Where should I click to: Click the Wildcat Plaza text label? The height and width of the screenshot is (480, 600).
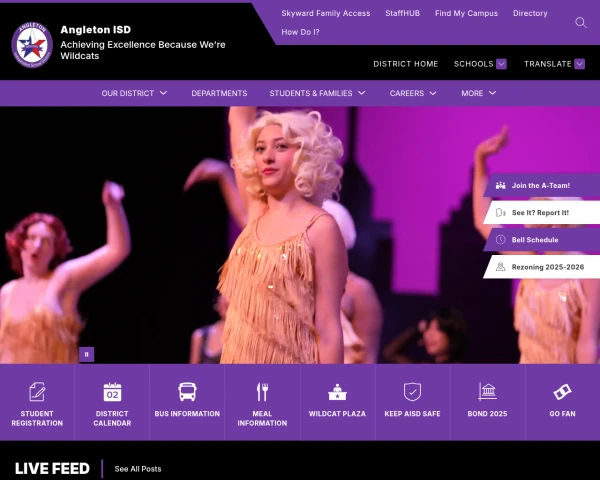click(337, 414)
